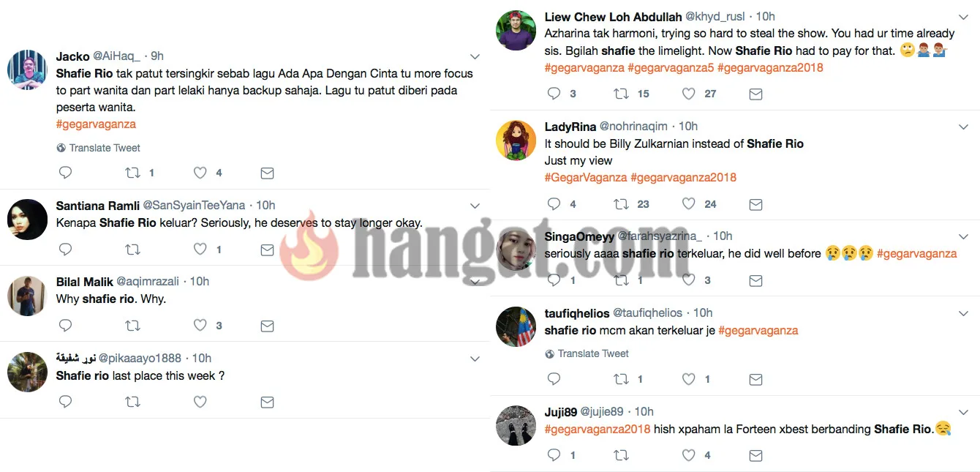Retweet the pikaaayo1888 last place tweet

[132, 402]
